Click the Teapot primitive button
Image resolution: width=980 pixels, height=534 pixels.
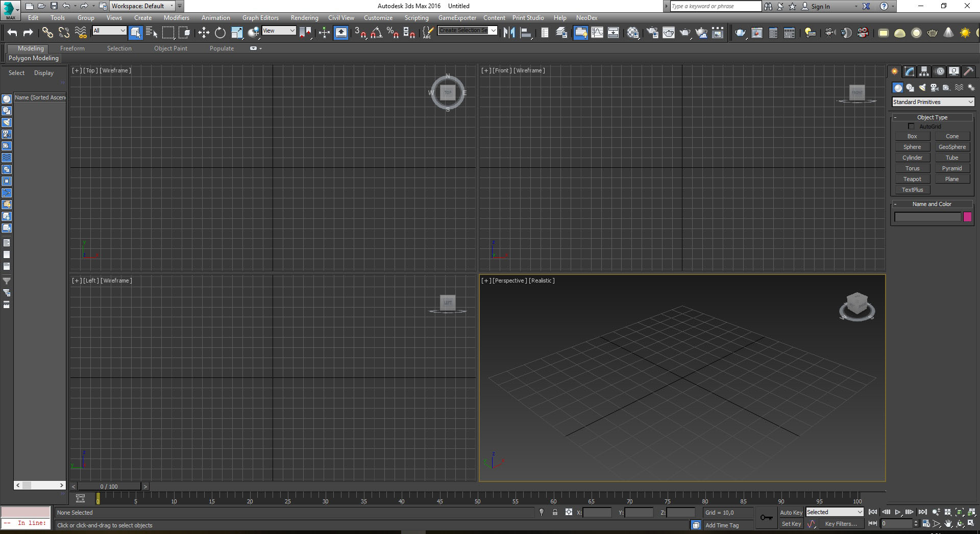912,179
